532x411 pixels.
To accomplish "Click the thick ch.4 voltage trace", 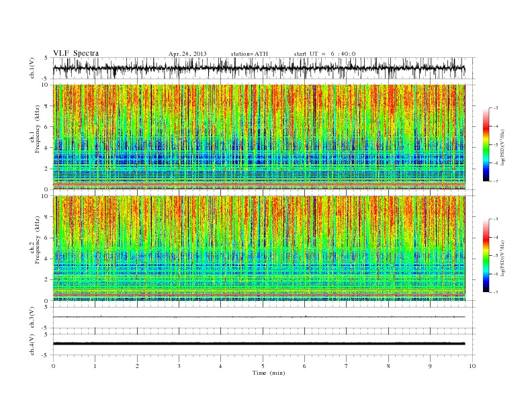I will [259, 344].
